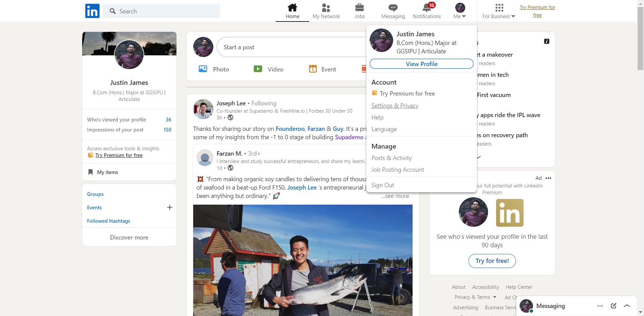Open For Business apps grid
The height and width of the screenshot is (316, 644).
coord(499,7)
